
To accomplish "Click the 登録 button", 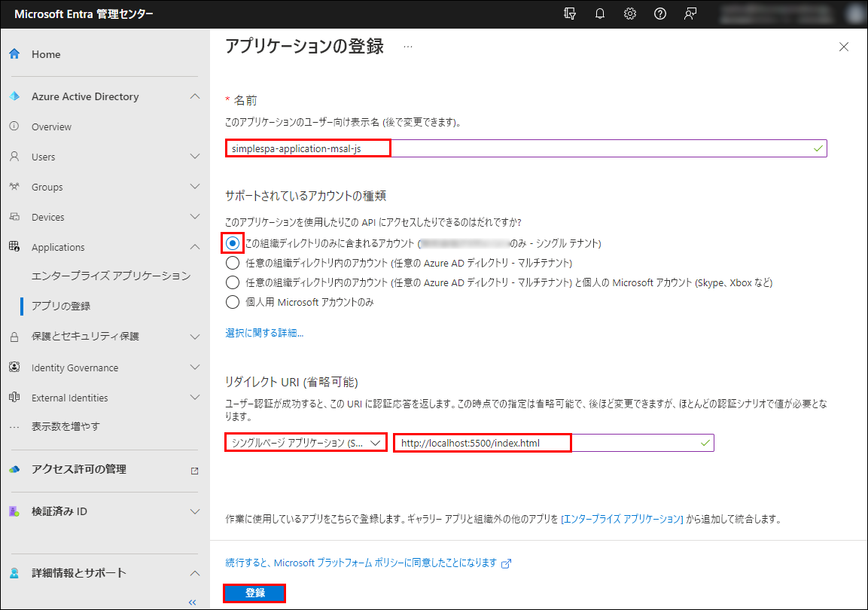I will point(254,593).
